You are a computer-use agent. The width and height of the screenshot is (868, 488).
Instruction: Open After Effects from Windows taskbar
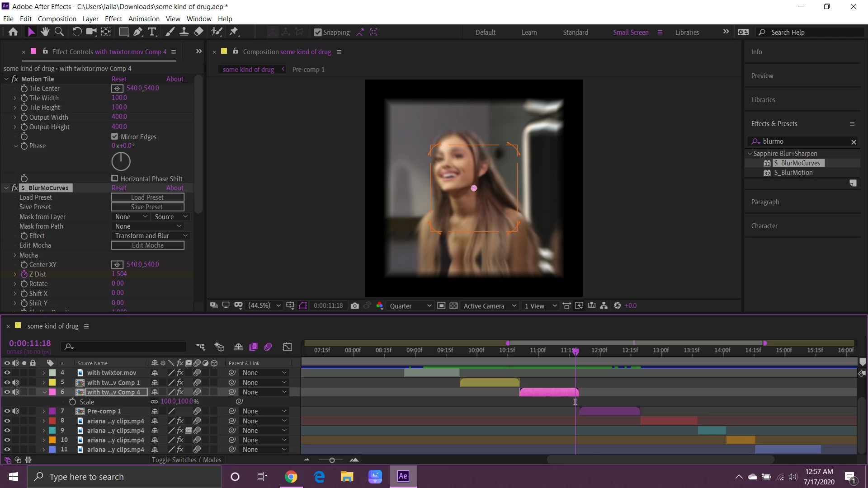403,476
